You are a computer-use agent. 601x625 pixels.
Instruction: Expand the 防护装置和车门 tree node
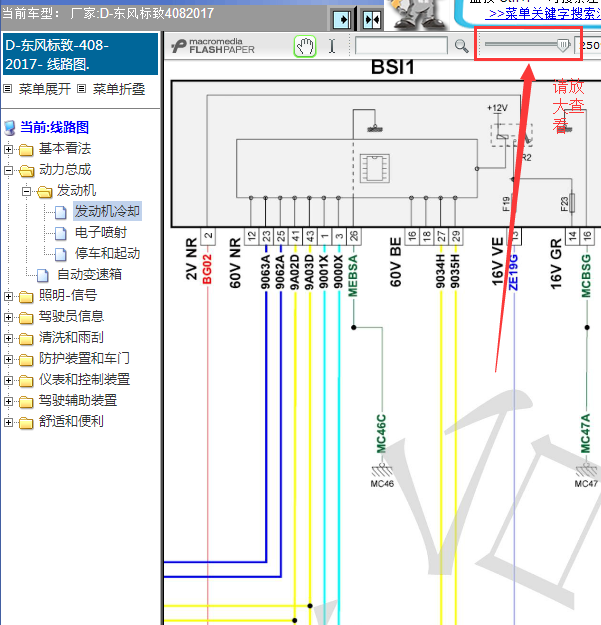(x=8, y=359)
